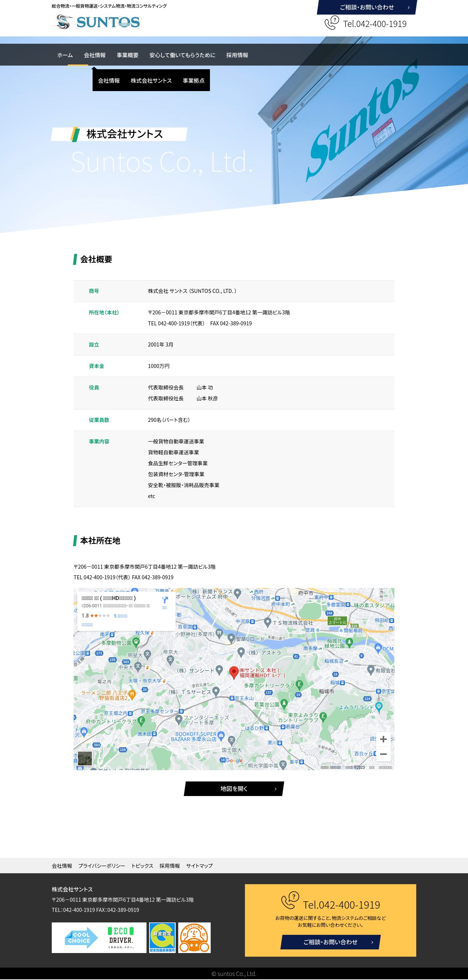Zoom out the map with minus button

[383, 754]
